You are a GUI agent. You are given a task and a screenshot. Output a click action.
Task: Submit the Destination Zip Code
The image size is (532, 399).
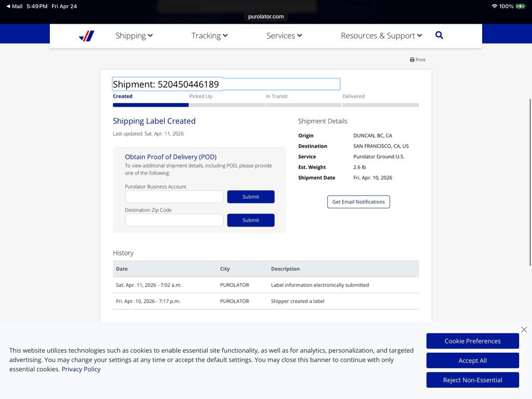point(251,220)
